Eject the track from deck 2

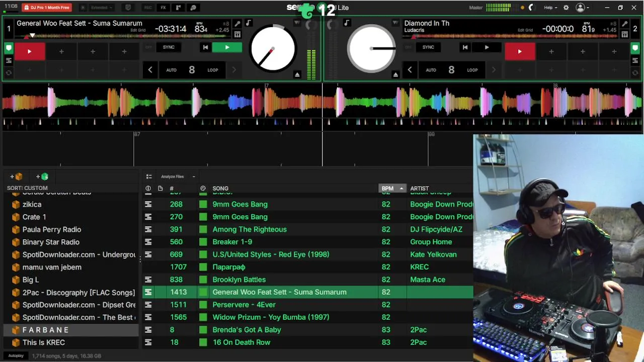click(395, 75)
